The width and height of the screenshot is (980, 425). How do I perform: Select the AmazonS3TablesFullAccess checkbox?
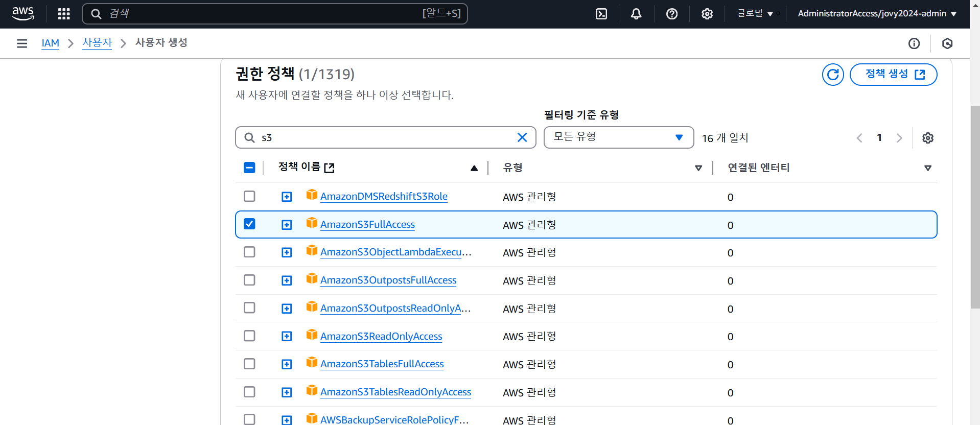coord(249,364)
